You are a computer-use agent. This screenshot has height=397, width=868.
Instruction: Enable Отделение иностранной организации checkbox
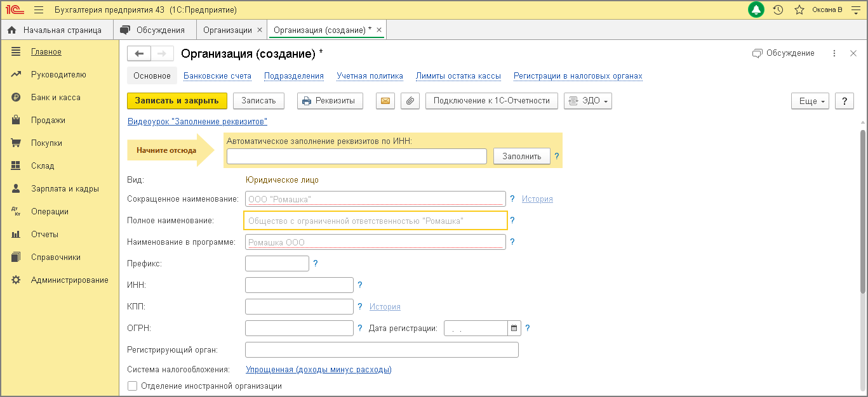[133, 386]
